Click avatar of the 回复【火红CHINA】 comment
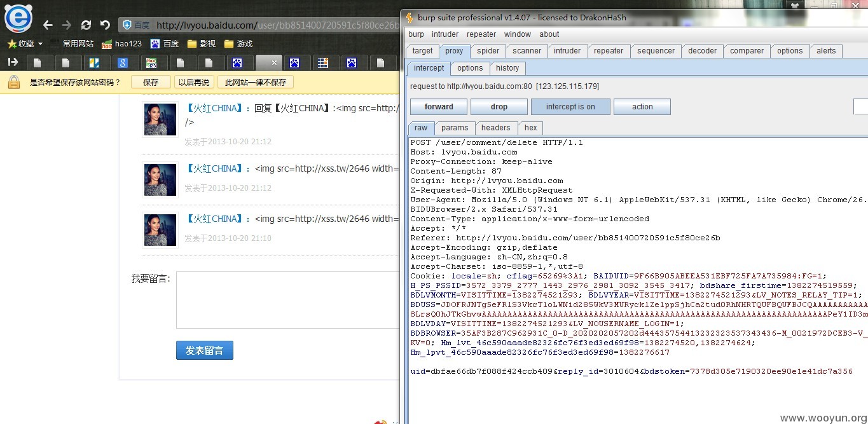The height and width of the screenshot is (424, 868). [x=160, y=120]
